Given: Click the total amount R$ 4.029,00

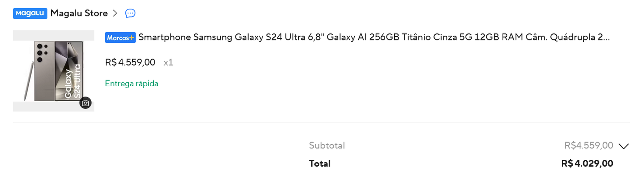Looking at the screenshot, I should click(587, 163).
